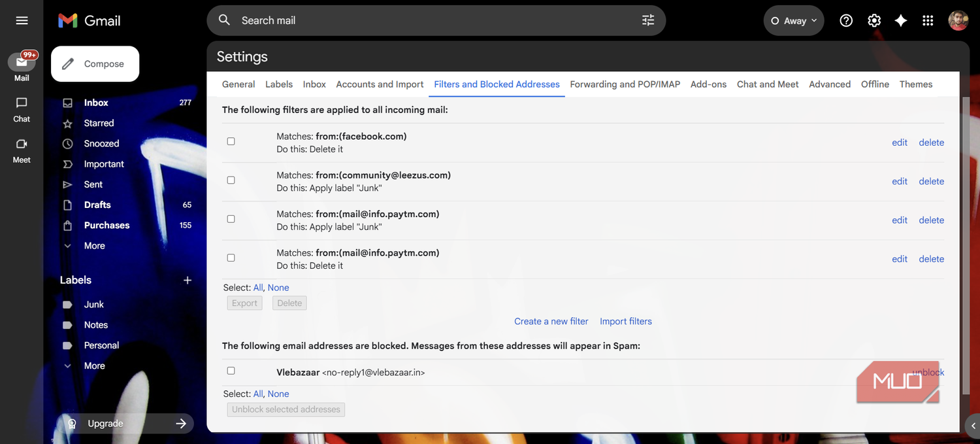Click the Gemini sparkle icon
Image resolution: width=980 pixels, height=444 pixels.
[901, 20]
